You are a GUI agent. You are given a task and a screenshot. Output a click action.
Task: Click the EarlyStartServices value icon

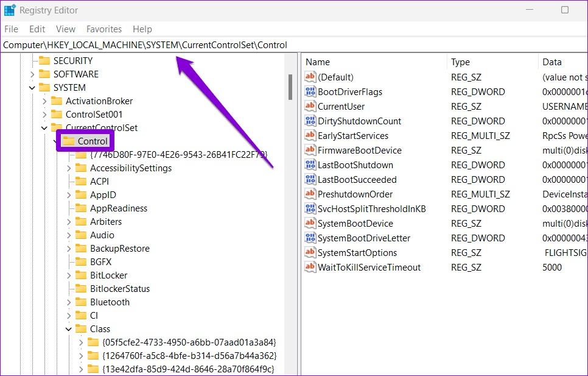click(x=310, y=135)
